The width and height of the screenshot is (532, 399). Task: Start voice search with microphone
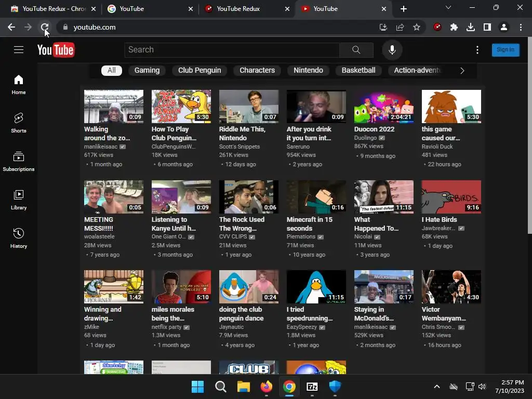392,50
